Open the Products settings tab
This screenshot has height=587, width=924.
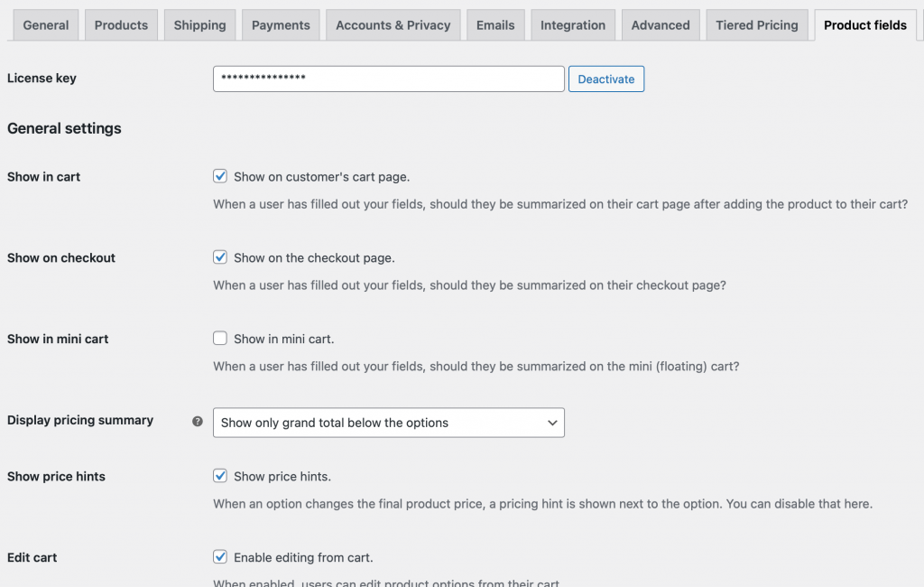121,24
